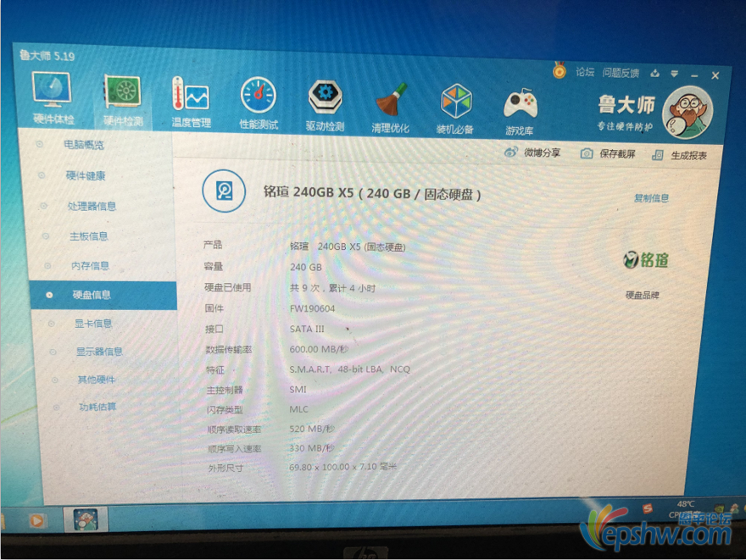
Task: Select 电脑概览 in the sidebar
Action: point(84,145)
